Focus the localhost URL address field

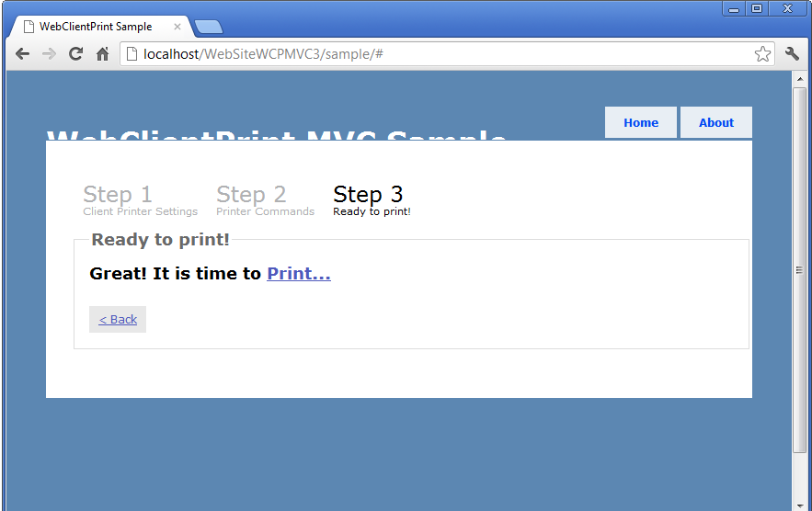tap(447, 54)
